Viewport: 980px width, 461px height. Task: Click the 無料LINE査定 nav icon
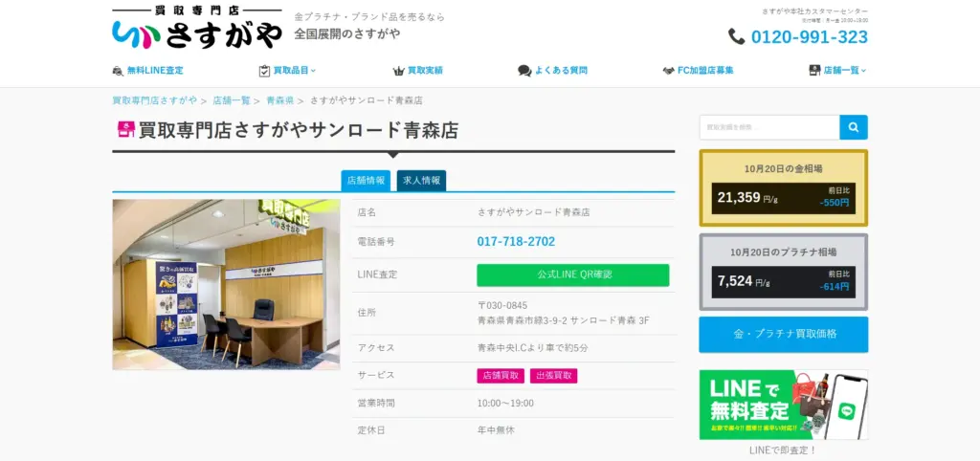point(118,71)
